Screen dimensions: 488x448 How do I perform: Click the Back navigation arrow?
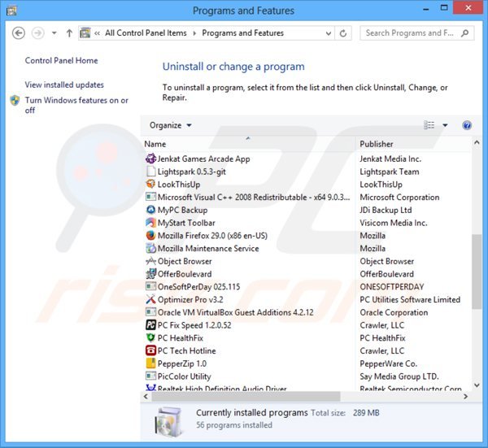pyautogui.click(x=19, y=33)
